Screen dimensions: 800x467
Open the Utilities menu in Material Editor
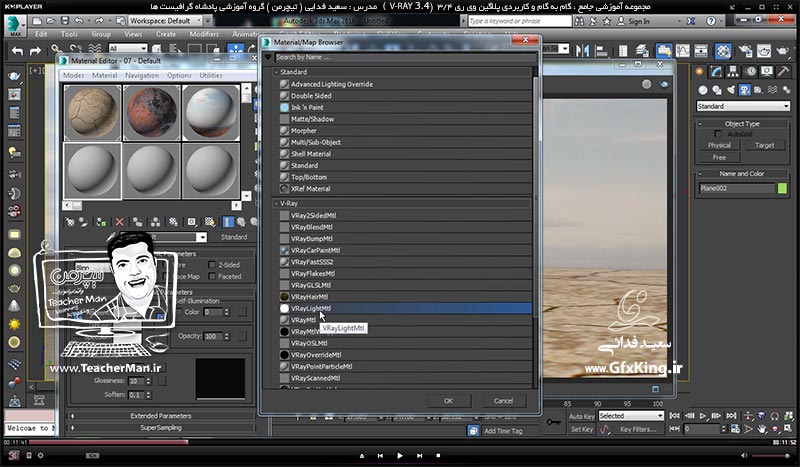click(x=211, y=75)
